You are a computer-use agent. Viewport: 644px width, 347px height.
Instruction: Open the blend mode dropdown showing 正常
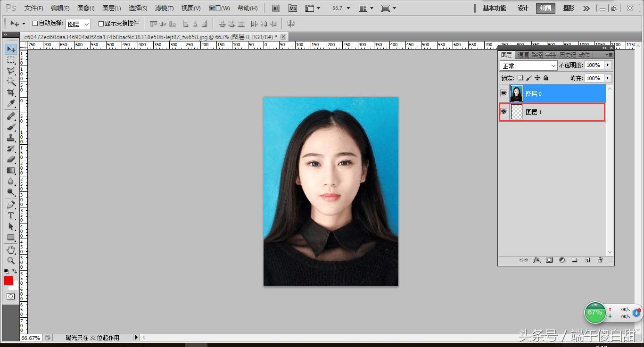click(529, 66)
